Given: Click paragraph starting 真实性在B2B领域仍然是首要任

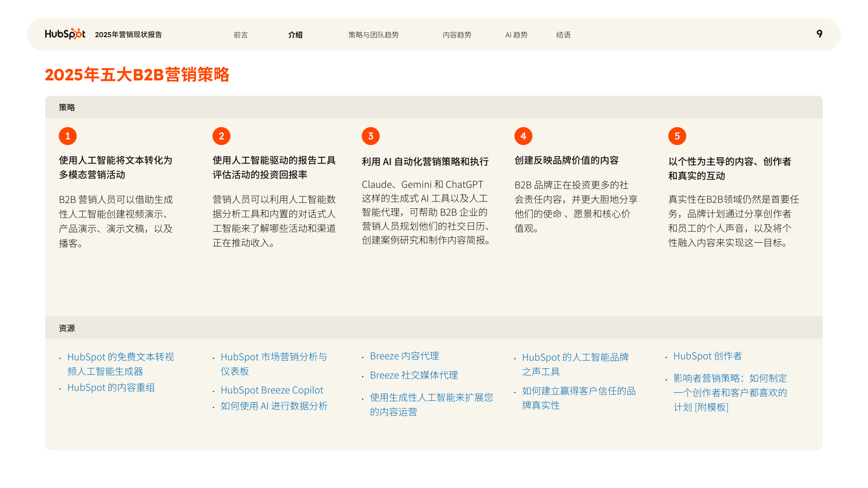Looking at the screenshot, I should (734, 221).
